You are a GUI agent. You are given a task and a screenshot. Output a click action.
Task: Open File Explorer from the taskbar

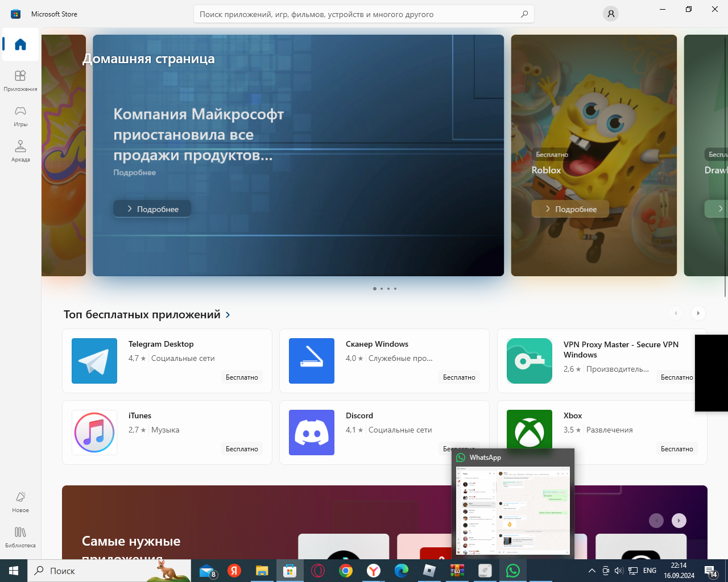262,571
